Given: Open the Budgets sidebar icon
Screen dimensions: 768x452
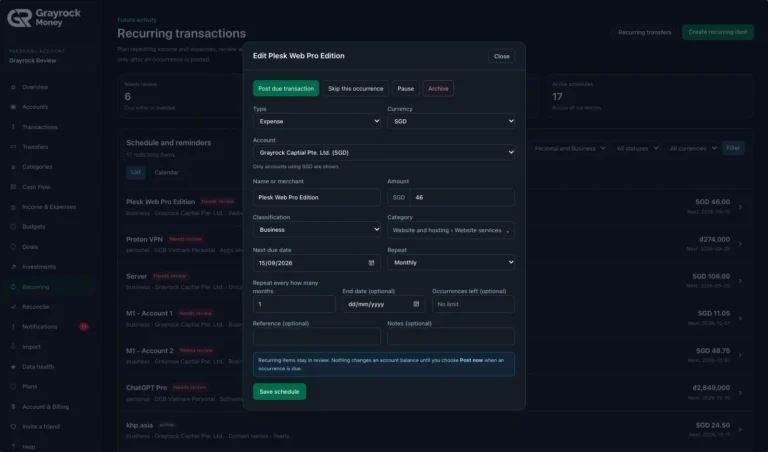Looking at the screenshot, I should point(13,227).
